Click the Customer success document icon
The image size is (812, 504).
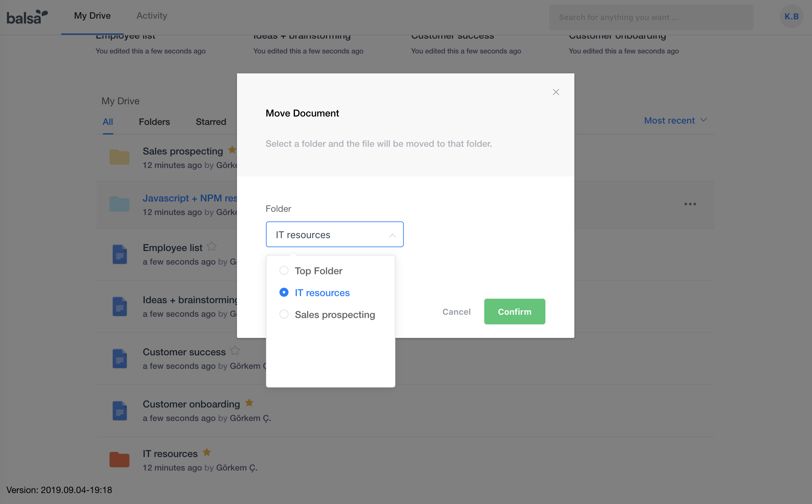(x=119, y=359)
